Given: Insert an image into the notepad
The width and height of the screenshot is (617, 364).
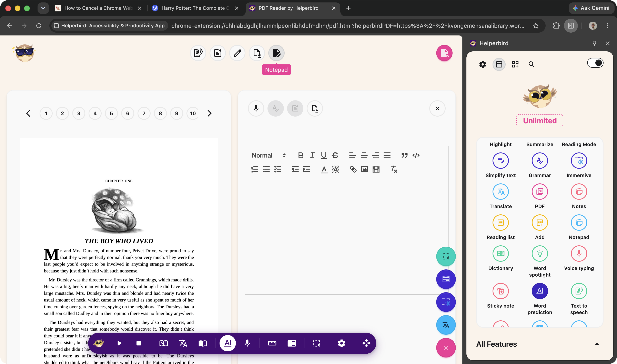Looking at the screenshot, I should (365, 169).
